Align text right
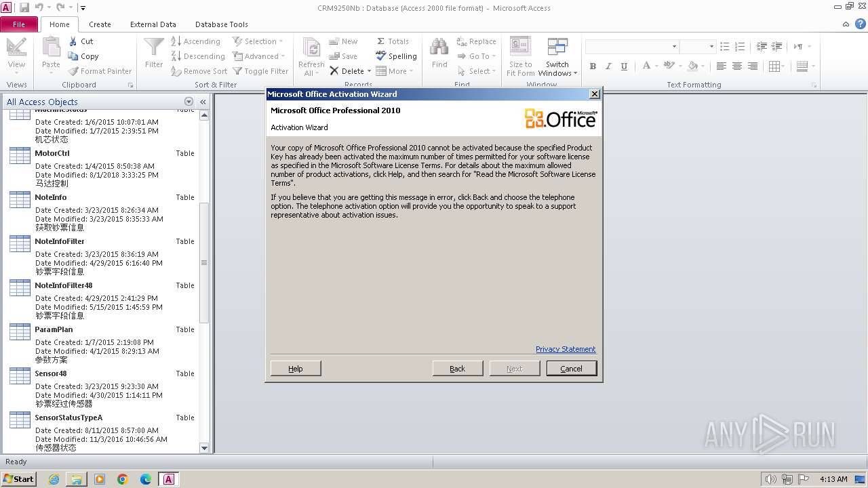This screenshot has height=488, width=868. 753,66
